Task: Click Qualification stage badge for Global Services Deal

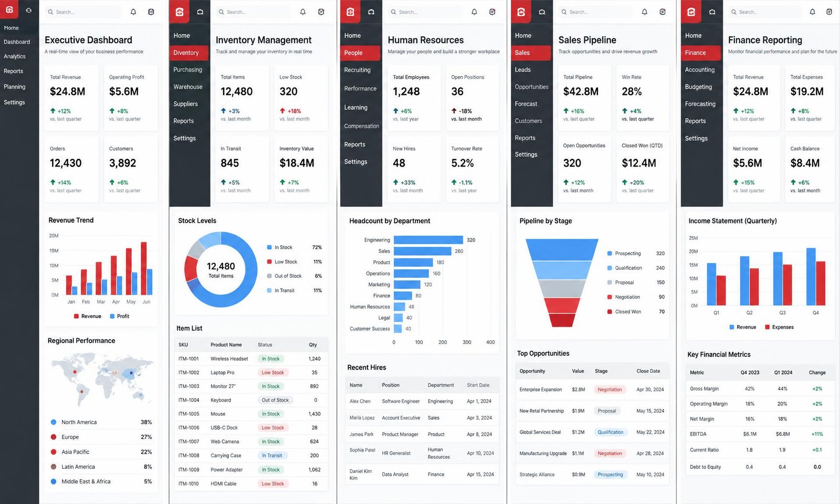Action: click(611, 432)
